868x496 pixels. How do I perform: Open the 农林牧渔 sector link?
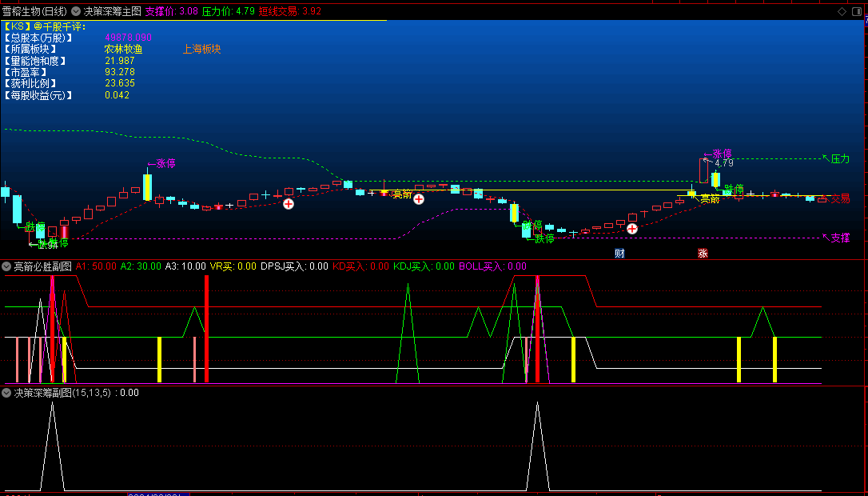(x=123, y=50)
